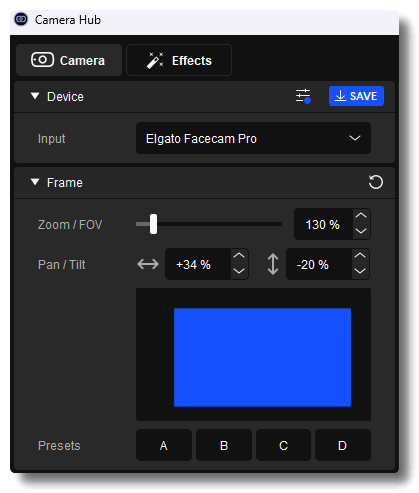Increase Pan value with up arrow
The width and height of the screenshot is (419, 493).
click(239, 256)
